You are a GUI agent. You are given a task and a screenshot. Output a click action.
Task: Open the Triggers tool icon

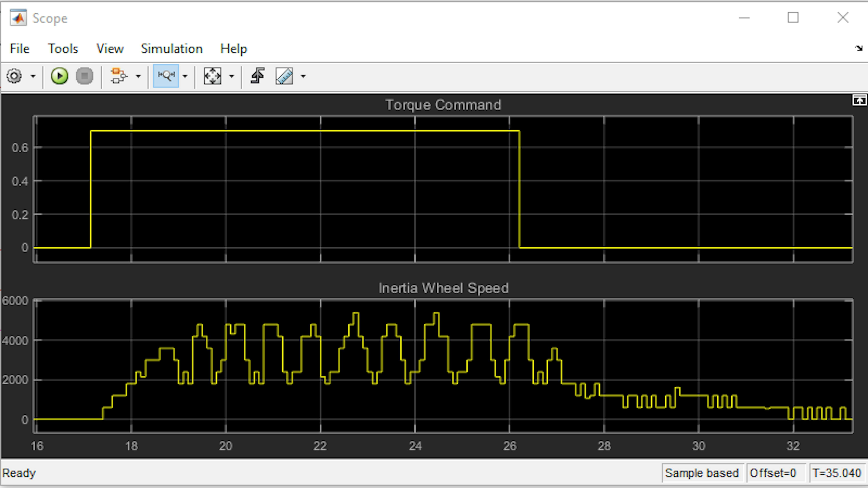[258, 76]
